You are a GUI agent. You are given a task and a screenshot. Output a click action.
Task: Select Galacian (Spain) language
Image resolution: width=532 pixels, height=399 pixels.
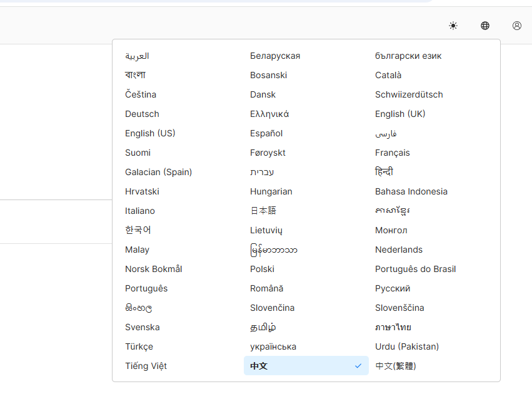[x=158, y=172]
